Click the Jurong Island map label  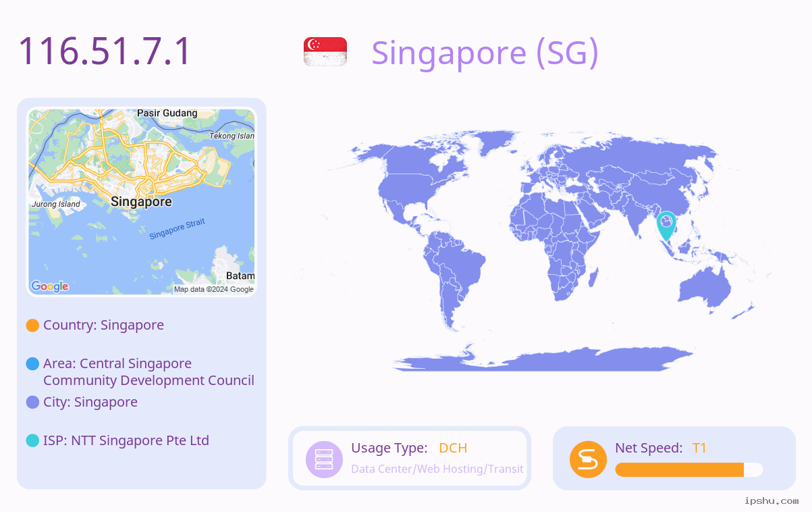(x=56, y=204)
